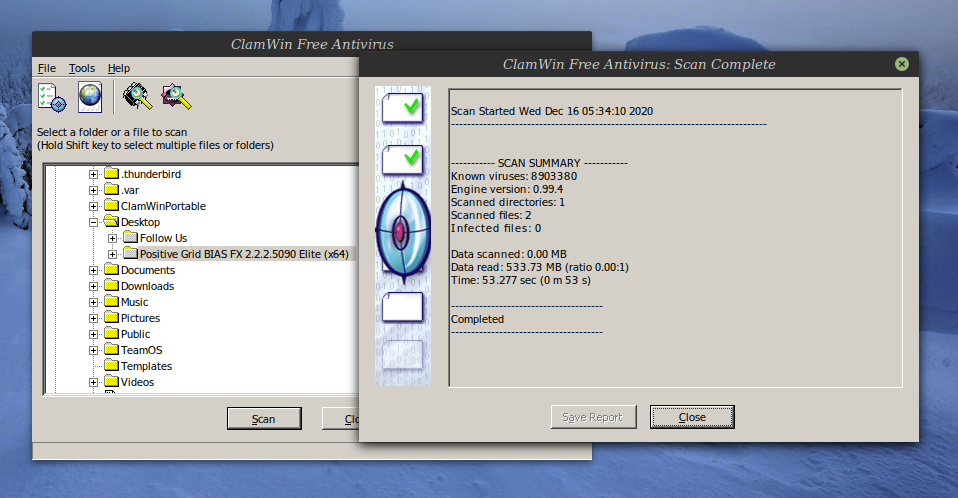Expand the .var folder node
This screenshot has width=958, height=498.
tap(93, 190)
